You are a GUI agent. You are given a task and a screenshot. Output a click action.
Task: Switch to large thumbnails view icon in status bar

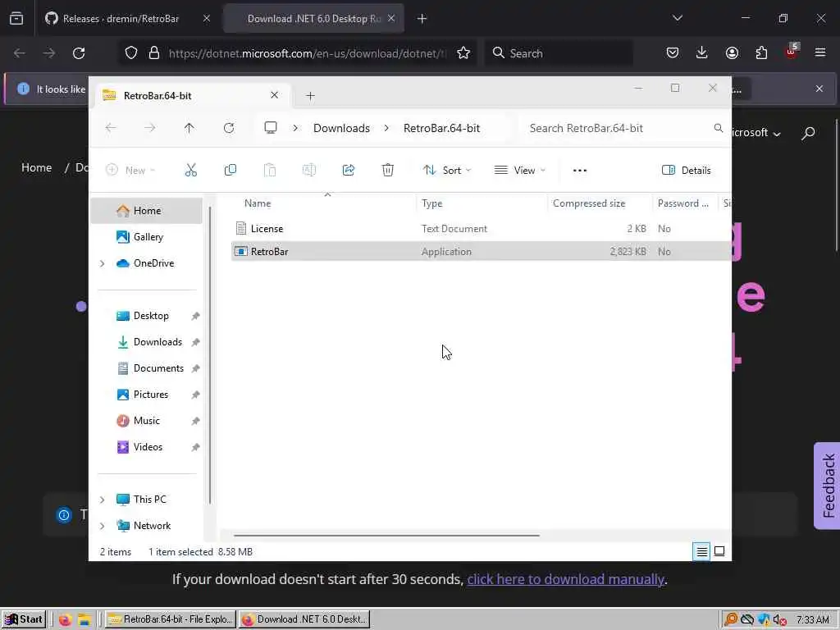click(x=719, y=551)
